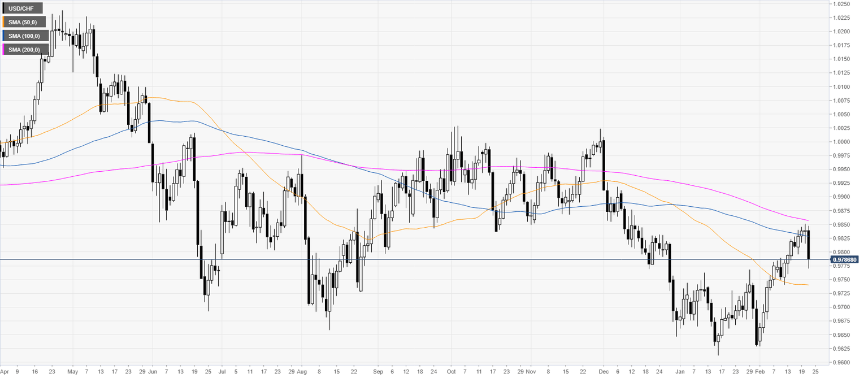
Task: Click the 1.0100 price axis label
Action: pos(841,87)
